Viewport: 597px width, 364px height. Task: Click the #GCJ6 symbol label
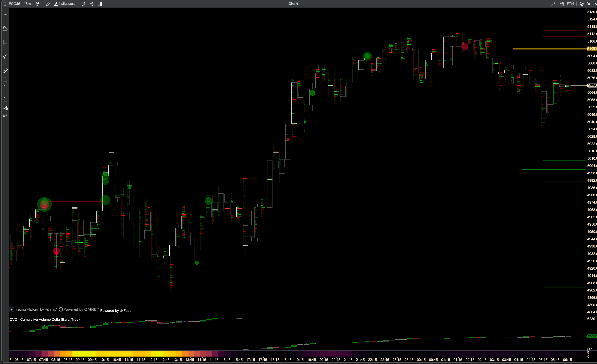coord(14,4)
